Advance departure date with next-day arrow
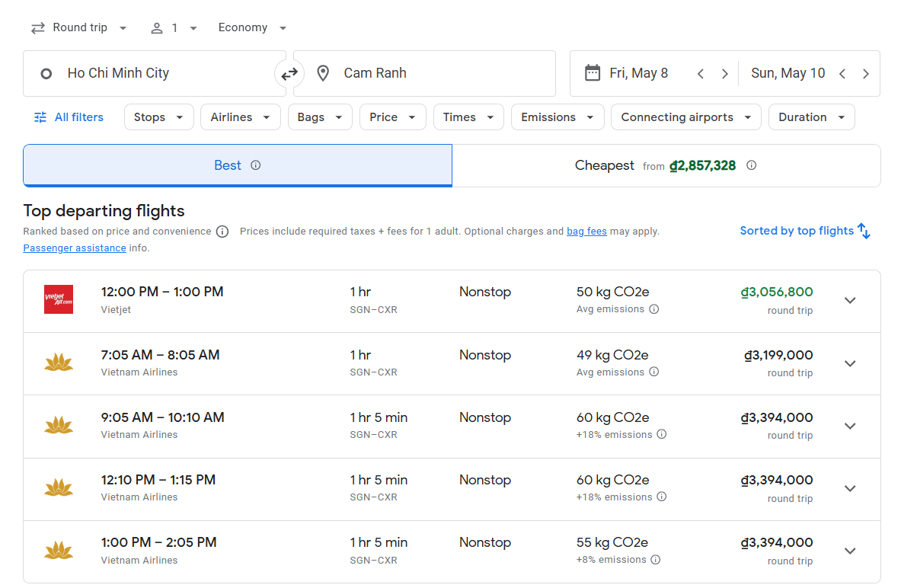 [724, 74]
